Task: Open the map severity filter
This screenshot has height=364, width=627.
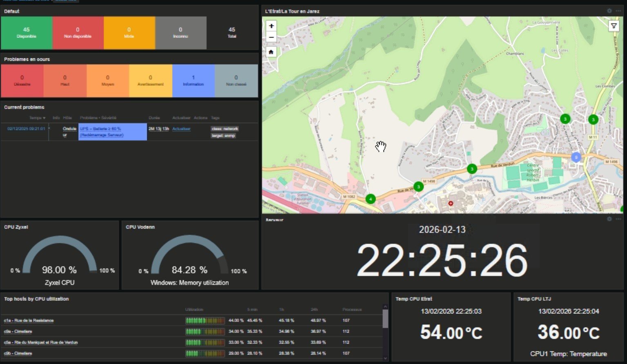Action: 614,26
